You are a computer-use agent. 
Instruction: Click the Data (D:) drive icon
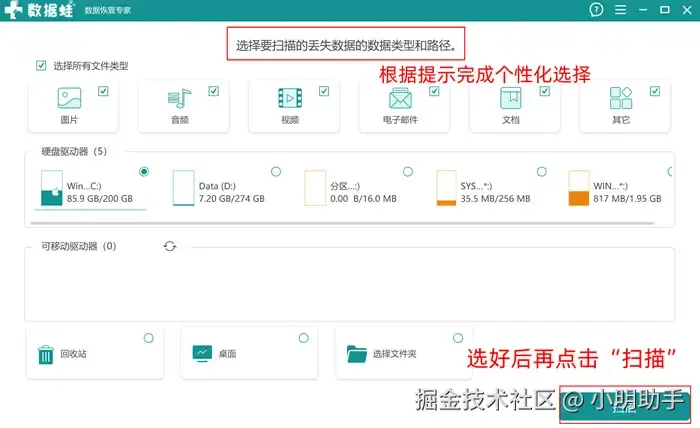click(x=183, y=188)
